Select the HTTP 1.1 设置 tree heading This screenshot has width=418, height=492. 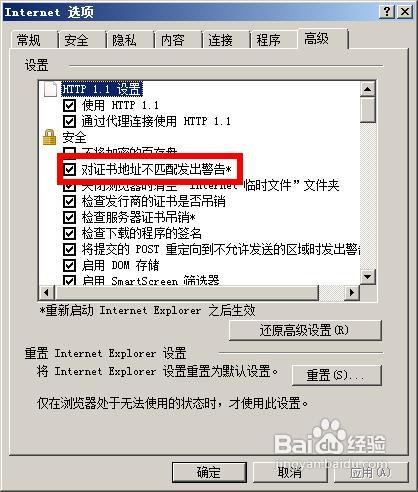pos(102,89)
